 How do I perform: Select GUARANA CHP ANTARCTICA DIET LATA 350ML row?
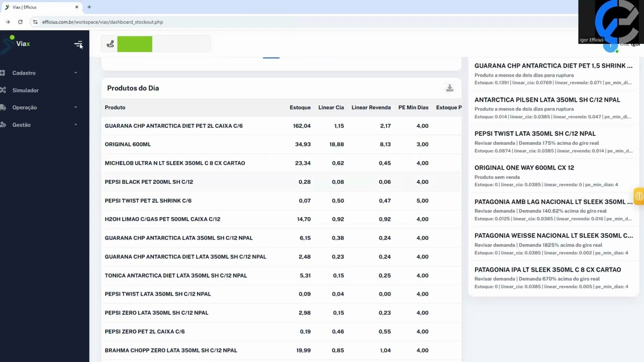pyautogui.click(x=281, y=256)
